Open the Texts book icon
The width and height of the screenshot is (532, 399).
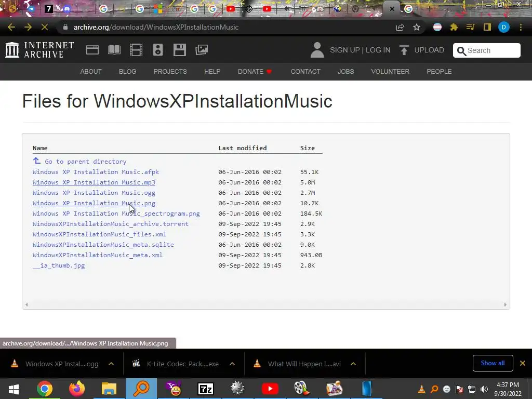coord(114,50)
